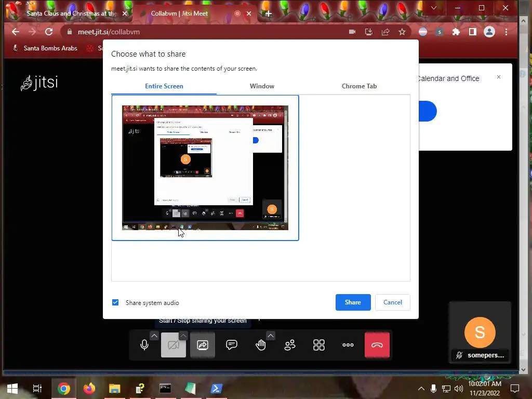Image resolution: width=532 pixels, height=399 pixels.
Task: Bookmark this page with star icon
Action: 402,32
